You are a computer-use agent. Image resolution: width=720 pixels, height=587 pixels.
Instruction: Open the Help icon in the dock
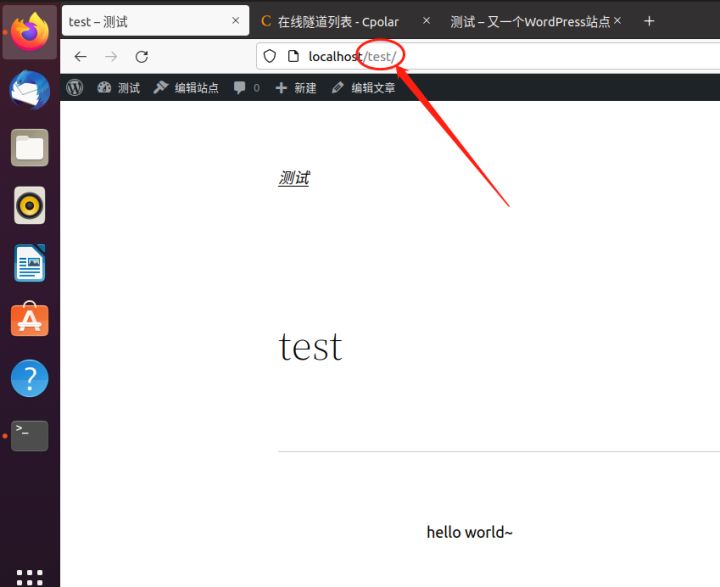coord(30,378)
